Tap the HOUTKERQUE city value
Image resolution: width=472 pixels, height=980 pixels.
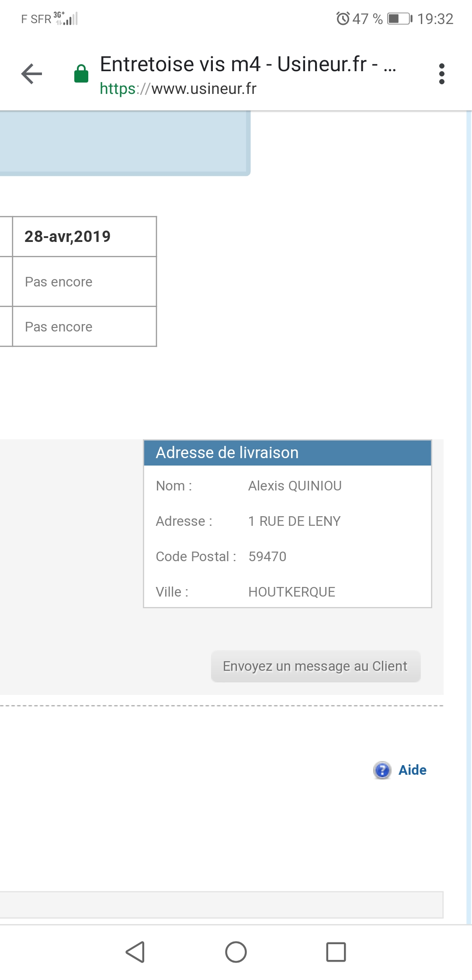(292, 592)
